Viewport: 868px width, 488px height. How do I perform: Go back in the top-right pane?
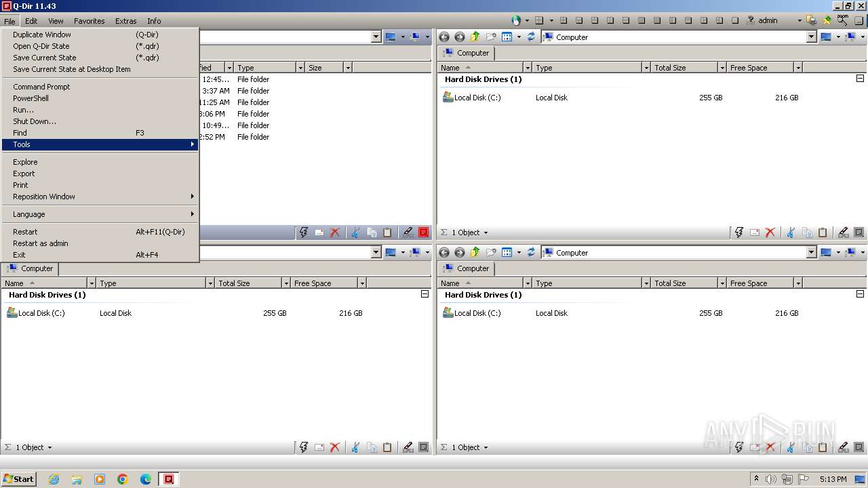(x=444, y=37)
